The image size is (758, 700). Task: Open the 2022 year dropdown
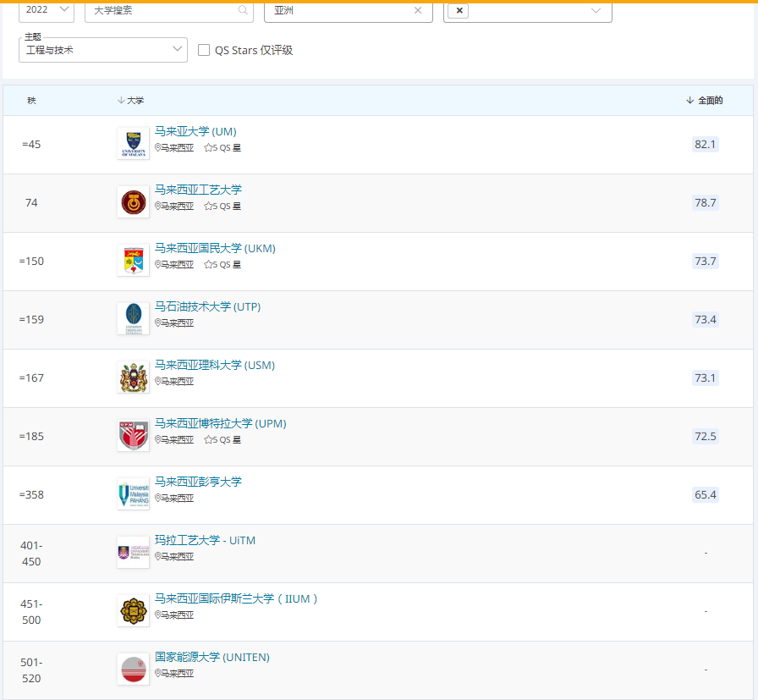pyautogui.click(x=46, y=10)
